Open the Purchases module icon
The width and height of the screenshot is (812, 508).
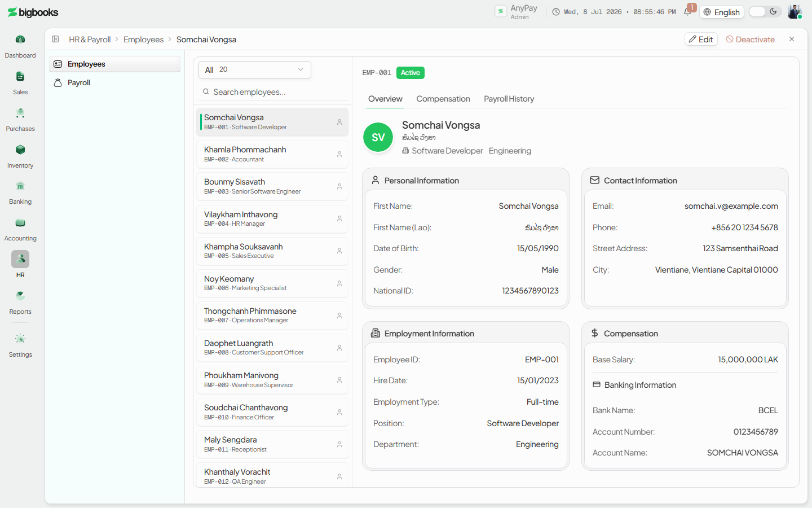(x=20, y=113)
